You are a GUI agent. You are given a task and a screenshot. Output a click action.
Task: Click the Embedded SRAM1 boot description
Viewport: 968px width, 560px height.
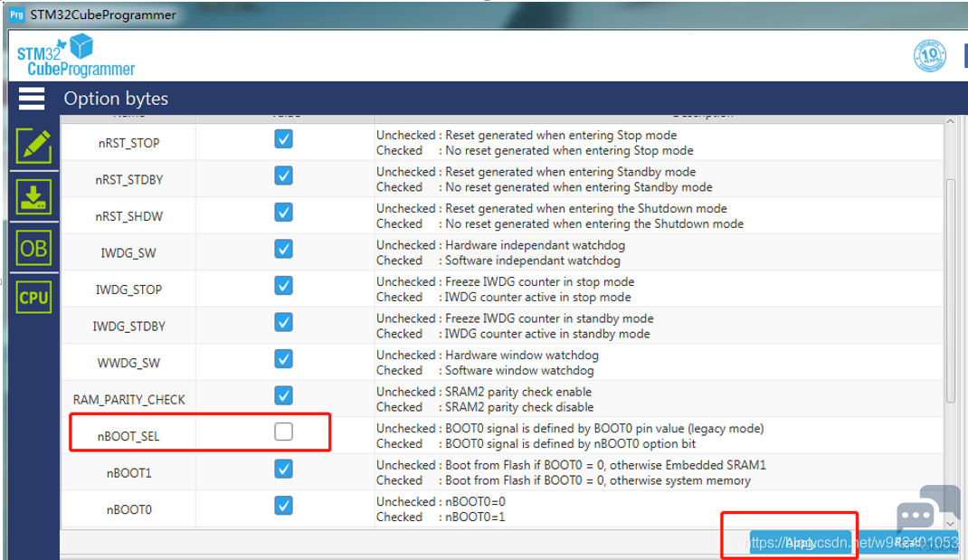point(571,465)
